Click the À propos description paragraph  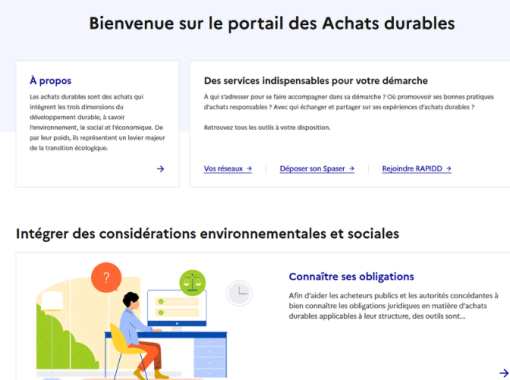click(x=97, y=122)
